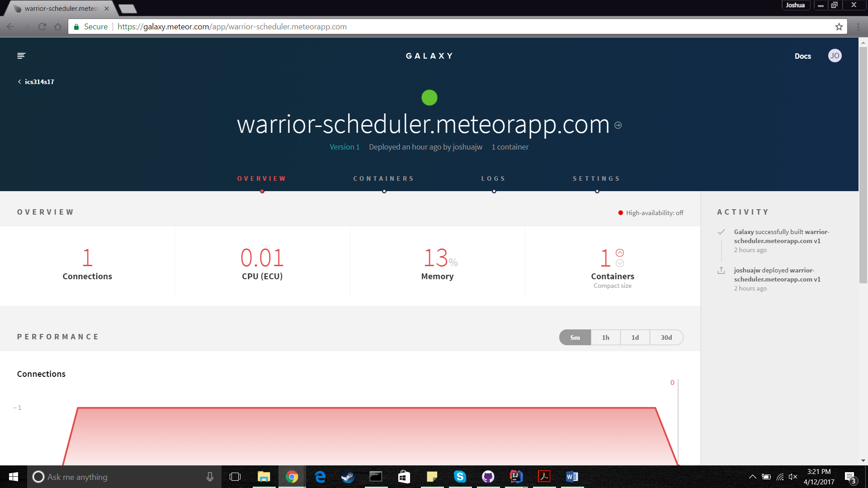Click the muted volume tray icon
This screenshot has height=488, width=868.
(x=793, y=477)
